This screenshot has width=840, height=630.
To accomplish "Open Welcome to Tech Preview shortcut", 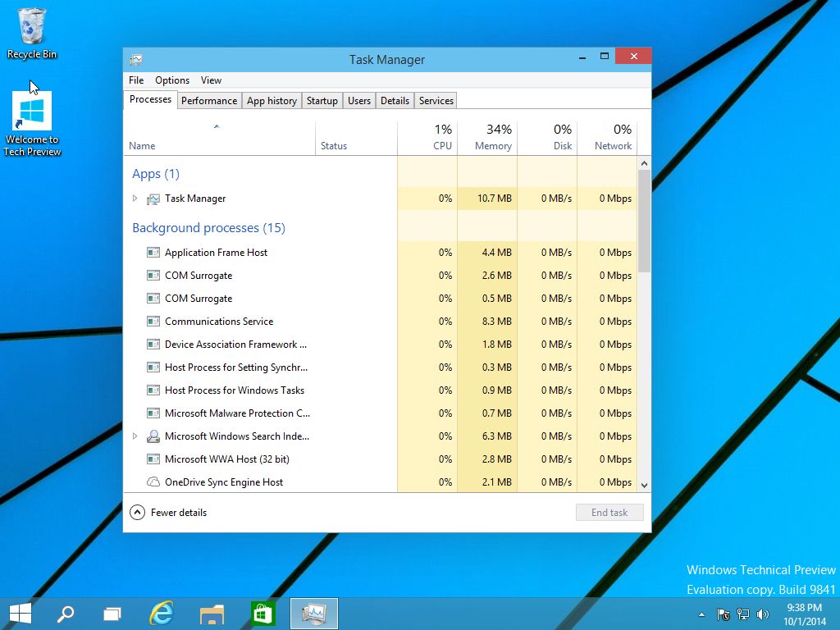I will coord(32,124).
